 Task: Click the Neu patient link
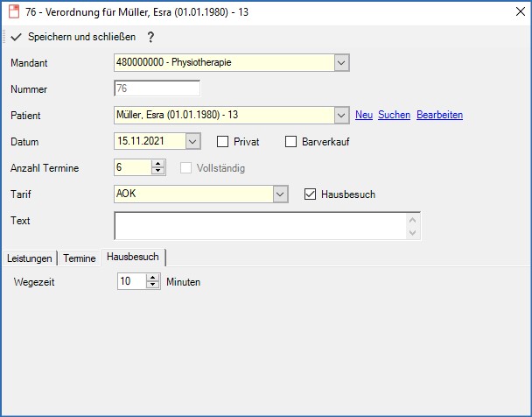(364, 116)
